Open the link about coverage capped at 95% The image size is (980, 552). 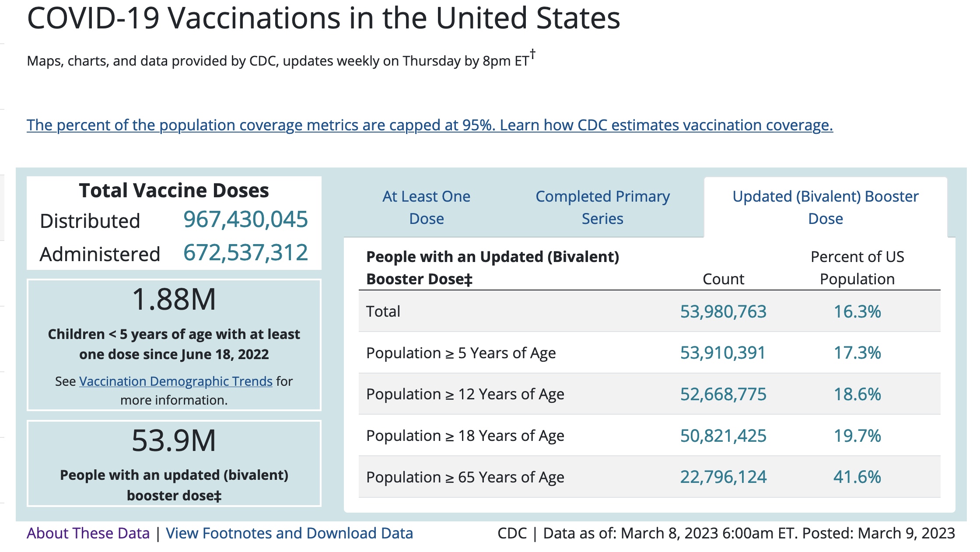(430, 126)
